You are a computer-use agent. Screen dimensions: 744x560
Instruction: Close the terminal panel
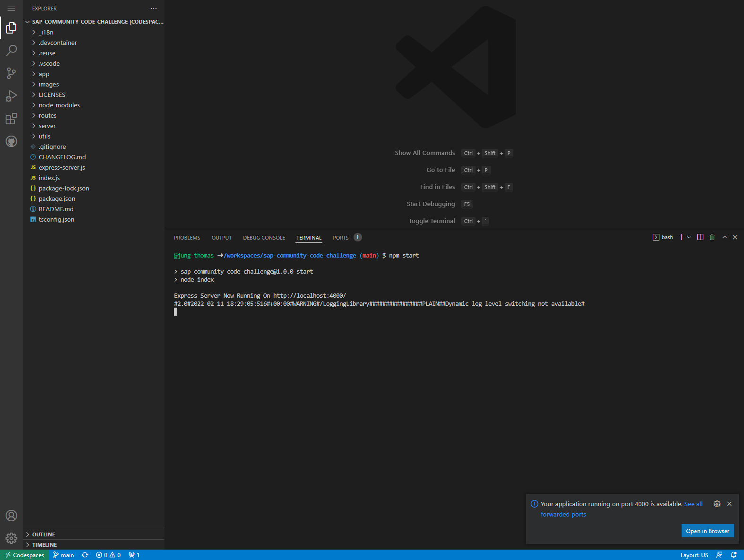[735, 237]
